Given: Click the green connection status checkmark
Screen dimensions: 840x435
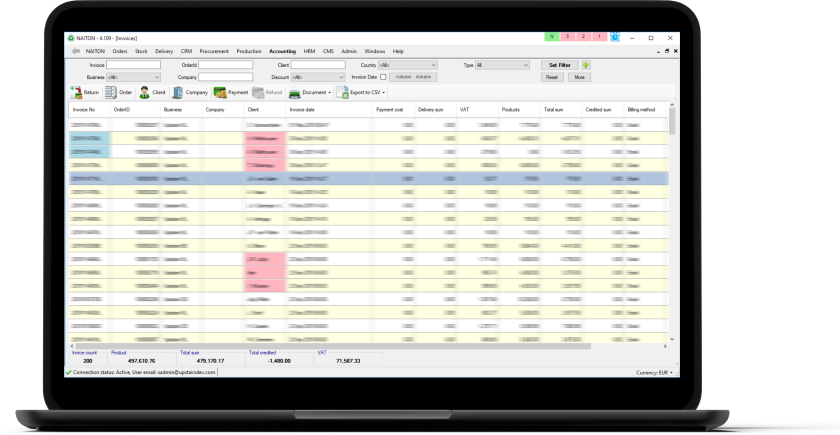Looking at the screenshot, I should coord(69,372).
